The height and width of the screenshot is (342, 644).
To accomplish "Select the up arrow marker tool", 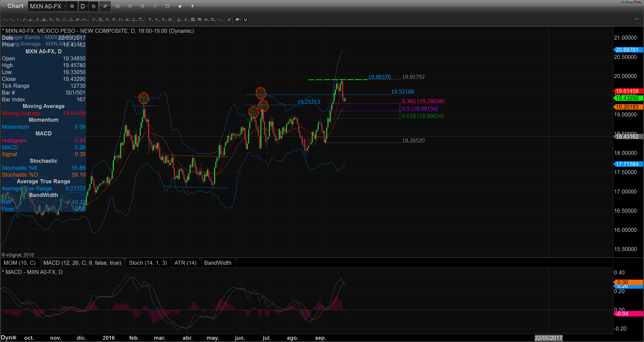I will 157,20.
